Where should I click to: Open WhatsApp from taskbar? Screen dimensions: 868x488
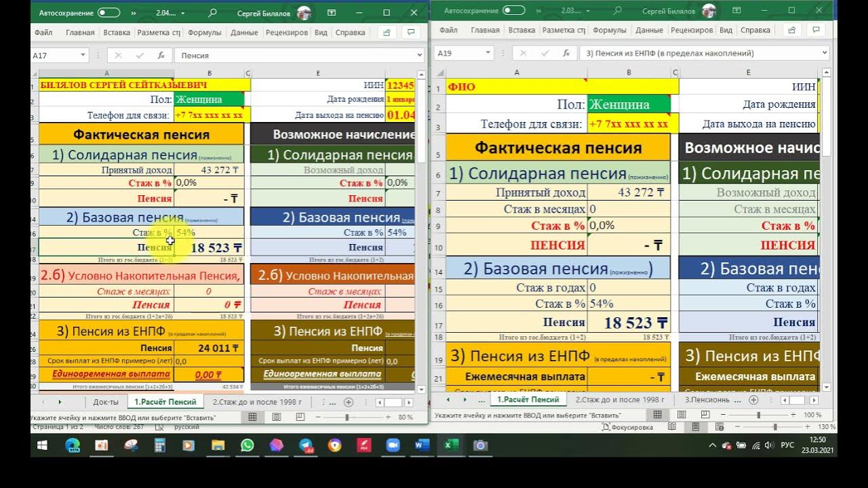coord(247,445)
